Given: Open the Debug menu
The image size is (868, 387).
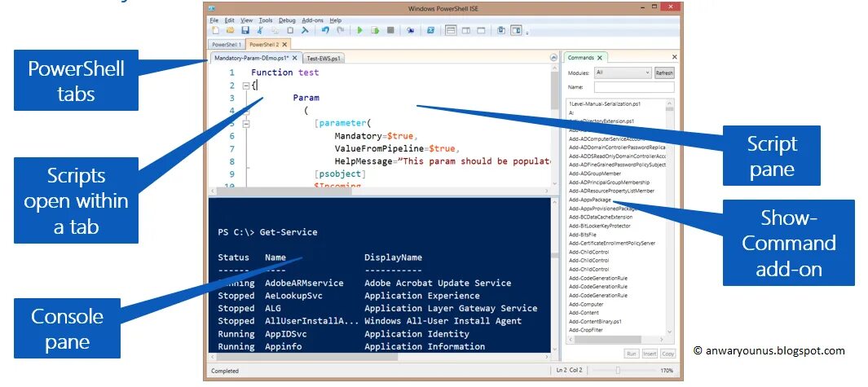Looking at the screenshot, I should [x=287, y=20].
